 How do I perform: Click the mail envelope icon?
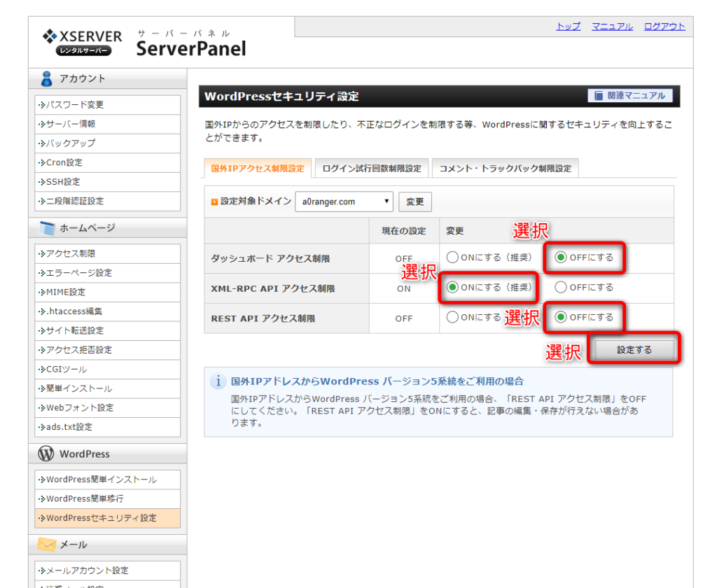pos(46,544)
